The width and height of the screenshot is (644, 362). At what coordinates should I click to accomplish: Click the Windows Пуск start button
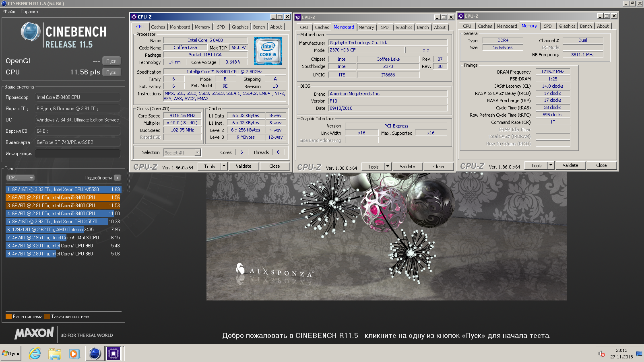[x=11, y=354]
